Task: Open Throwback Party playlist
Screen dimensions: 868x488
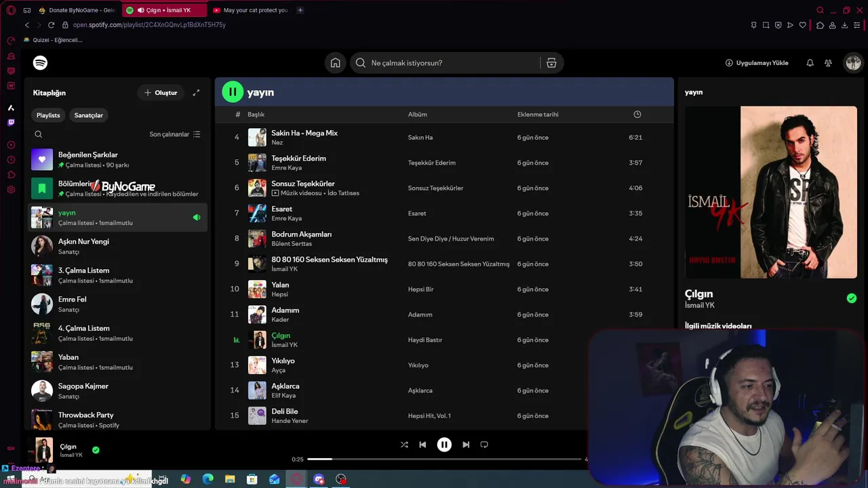Action: (118, 420)
